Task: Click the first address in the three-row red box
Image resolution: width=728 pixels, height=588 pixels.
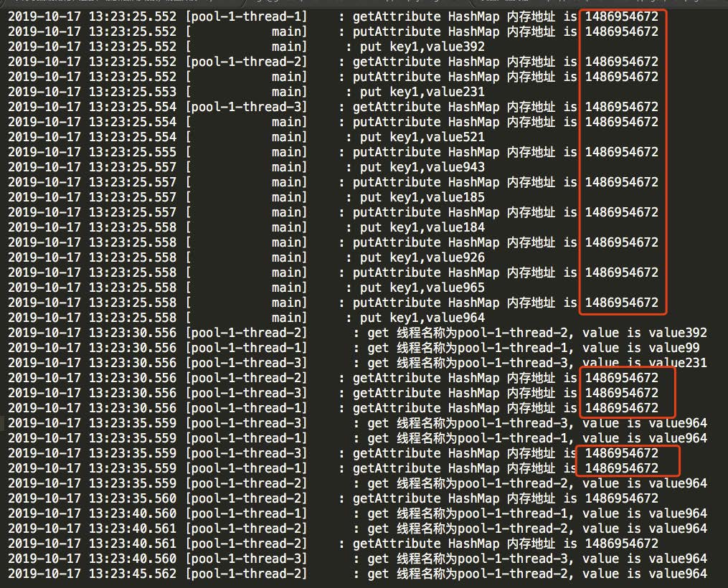Action: 621,378
